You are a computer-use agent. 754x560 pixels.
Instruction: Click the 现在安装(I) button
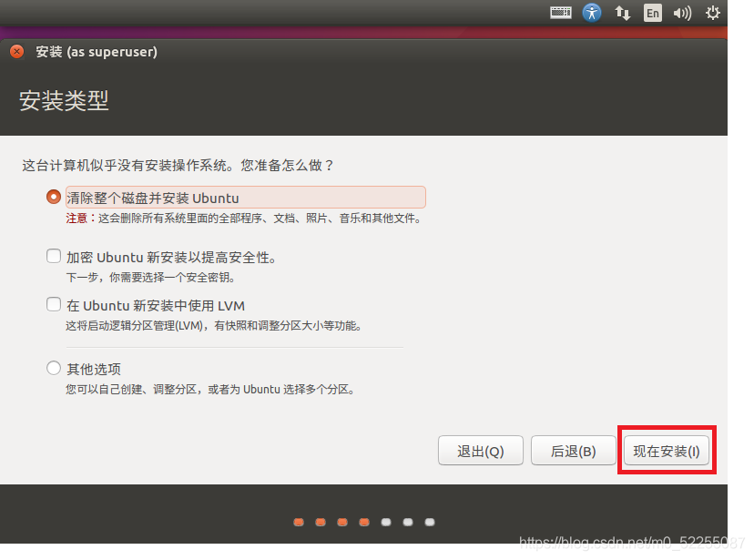(x=666, y=451)
